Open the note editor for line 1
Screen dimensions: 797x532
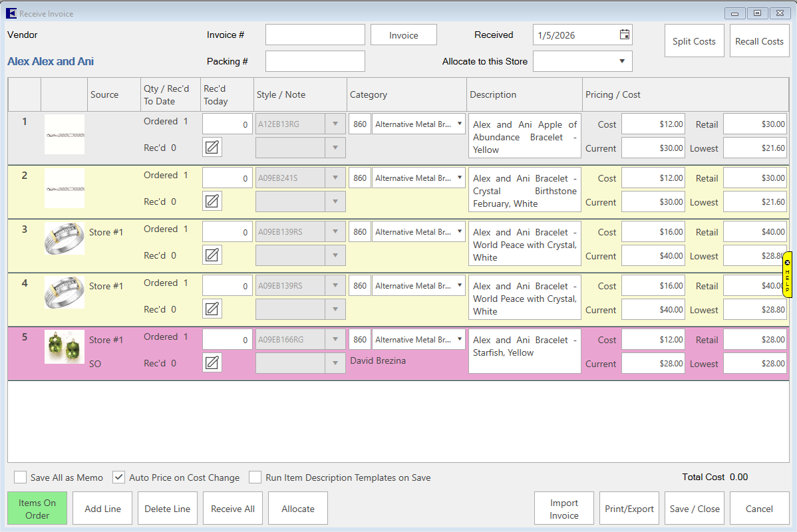click(212, 147)
